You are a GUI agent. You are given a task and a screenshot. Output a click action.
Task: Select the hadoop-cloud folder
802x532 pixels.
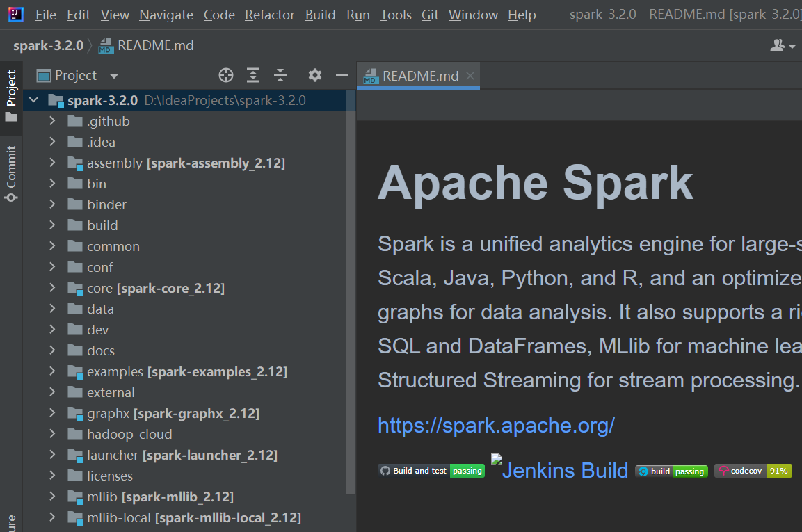click(x=129, y=435)
